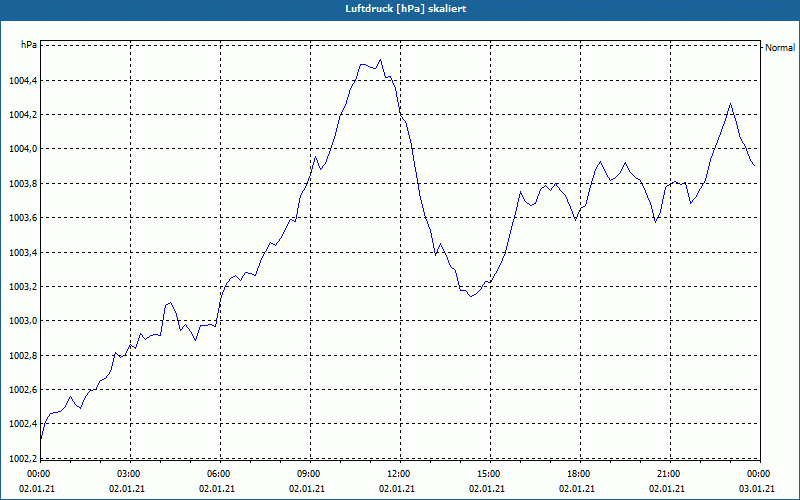This screenshot has width=800, height=500.
Task: Select the 1003,8 y-axis label
Action: click(22, 183)
